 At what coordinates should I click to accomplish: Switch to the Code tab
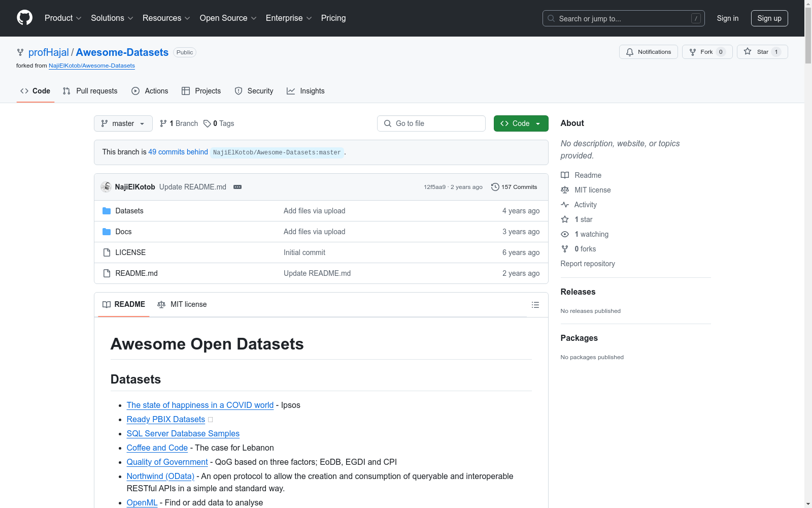[36, 91]
